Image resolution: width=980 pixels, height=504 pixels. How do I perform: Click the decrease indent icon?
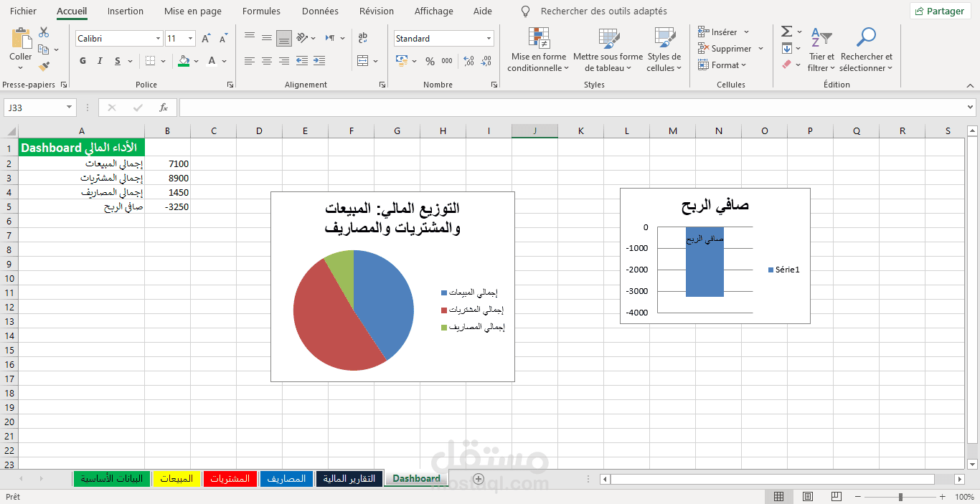[x=302, y=61]
